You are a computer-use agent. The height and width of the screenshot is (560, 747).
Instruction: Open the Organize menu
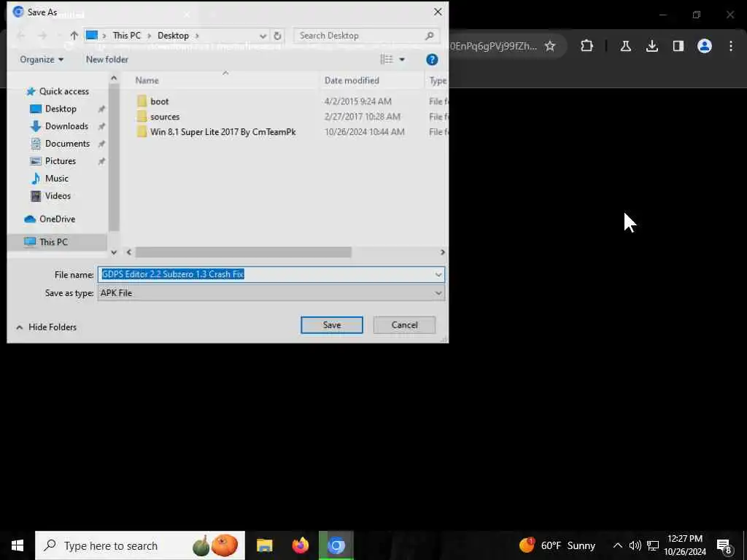[x=42, y=60]
